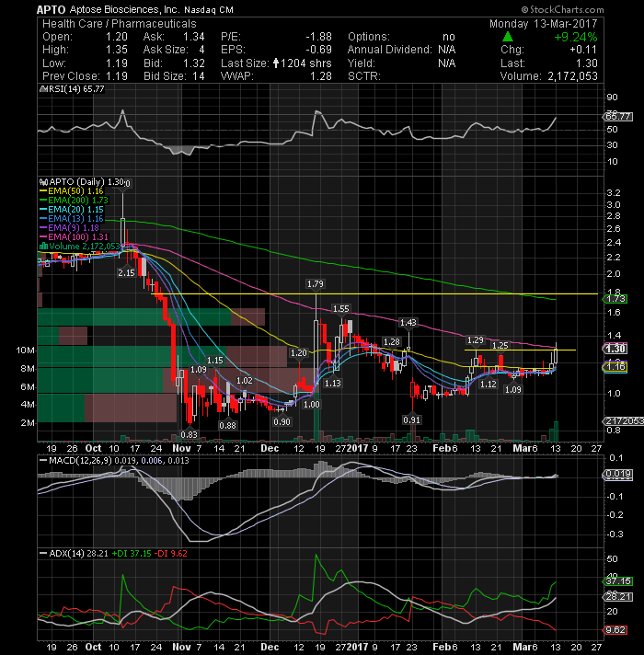
Task: Click the 0.90 low price annotation
Action: coord(282,422)
